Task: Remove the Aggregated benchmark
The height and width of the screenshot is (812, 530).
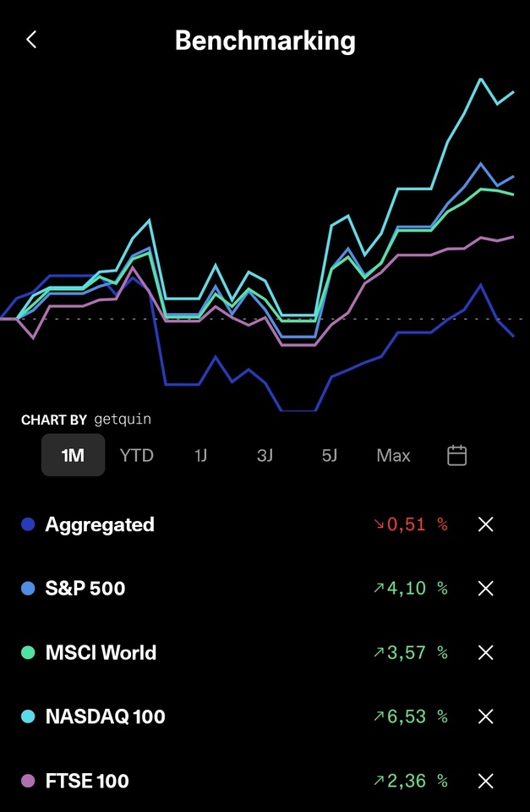Action: click(485, 524)
